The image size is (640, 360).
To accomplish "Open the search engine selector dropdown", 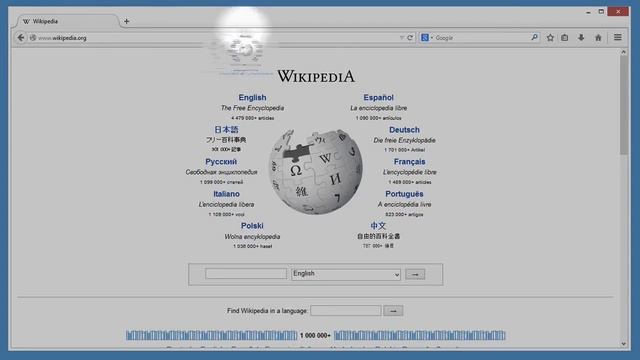I will click(x=427, y=38).
